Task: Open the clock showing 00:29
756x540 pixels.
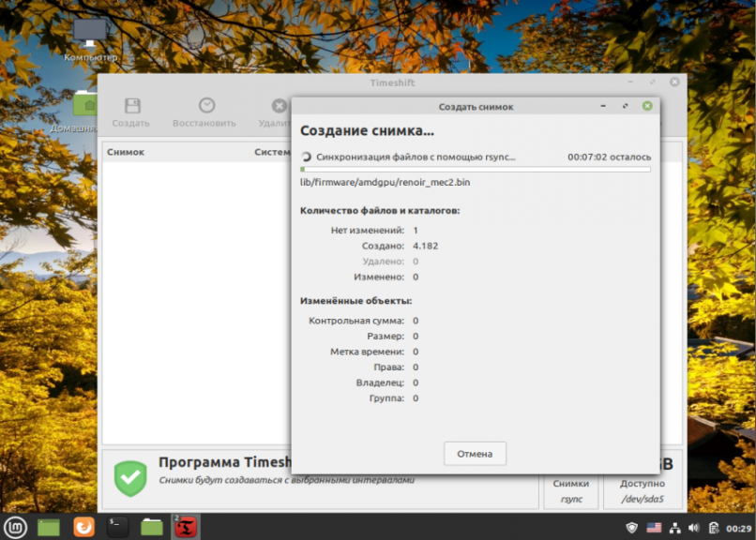Action: tap(738, 529)
